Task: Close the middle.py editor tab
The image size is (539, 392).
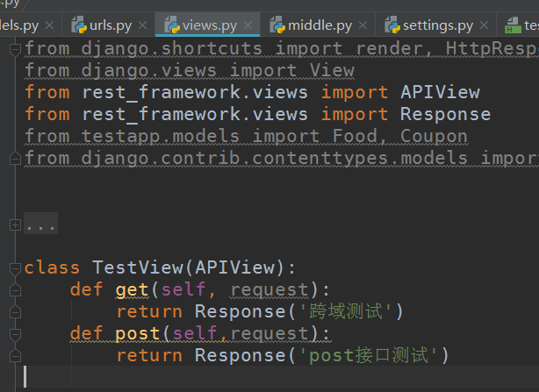Action: [363, 25]
